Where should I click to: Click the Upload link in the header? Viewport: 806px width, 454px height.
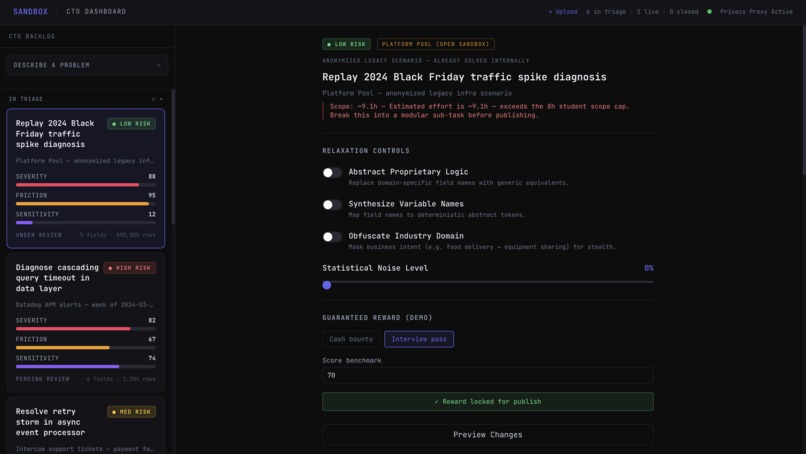tap(563, 11)
